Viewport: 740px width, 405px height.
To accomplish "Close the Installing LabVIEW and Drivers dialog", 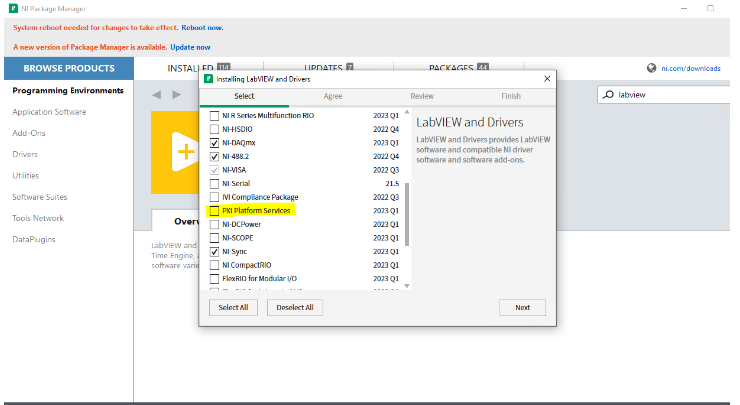I will [546, 77].
